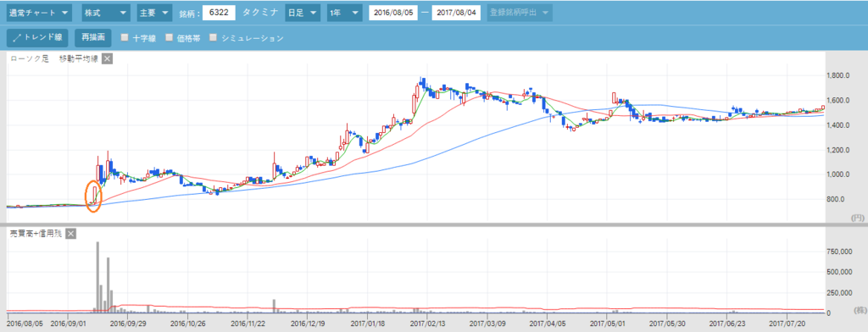Close the ローソク足 移動平均線 chart panel
868x332 pixels.
click(108, 59)
